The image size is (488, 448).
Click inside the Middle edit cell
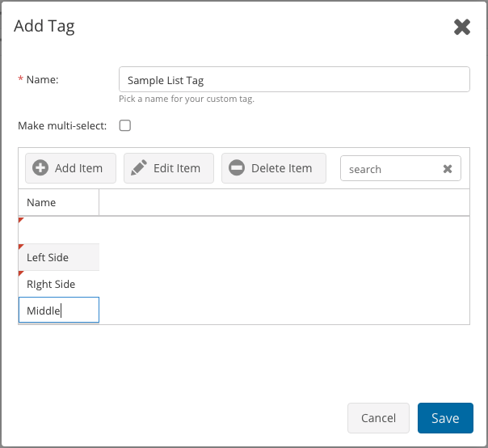58,311
